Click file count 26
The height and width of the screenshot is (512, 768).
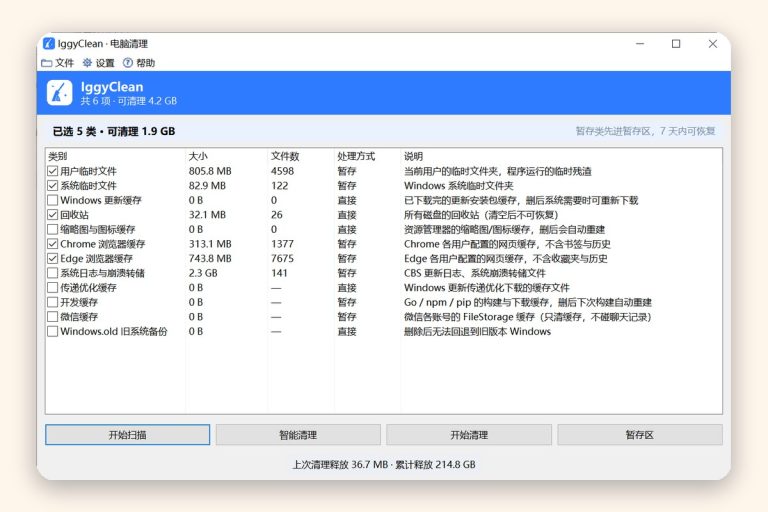(277, 215)
